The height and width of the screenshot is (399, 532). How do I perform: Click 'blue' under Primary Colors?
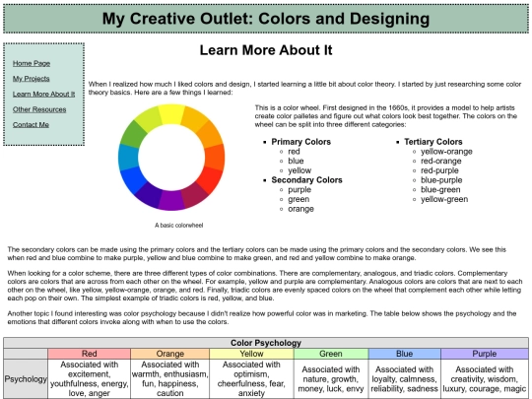pyautogui.click(x=296, y=161)
